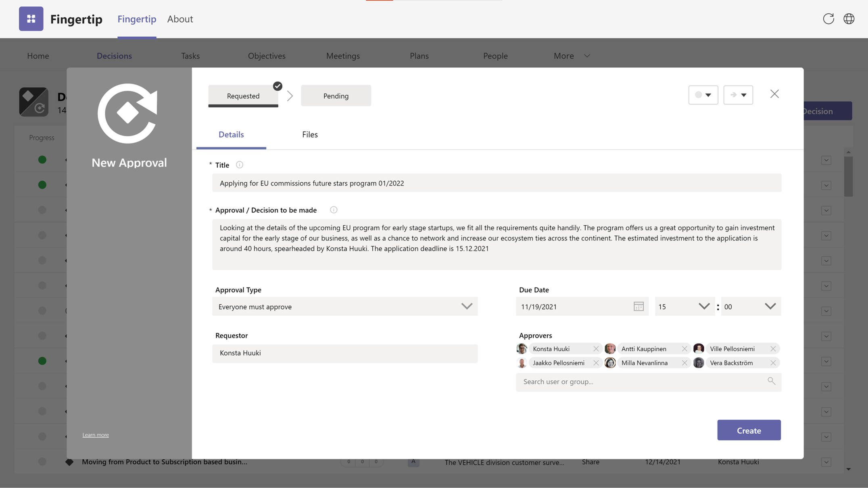Switch to the Files tab
The width and height of the screenshot is (868, 488).
pos(310,135)
